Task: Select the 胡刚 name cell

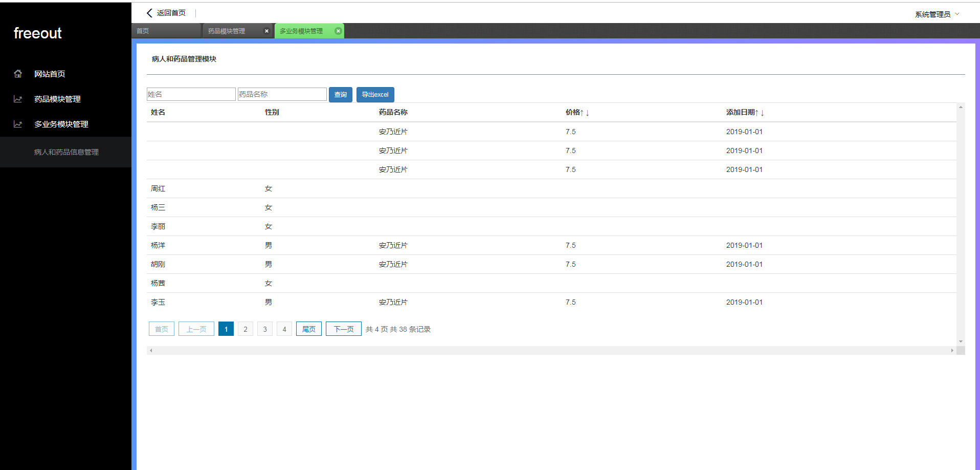Action: coord(158,264)
